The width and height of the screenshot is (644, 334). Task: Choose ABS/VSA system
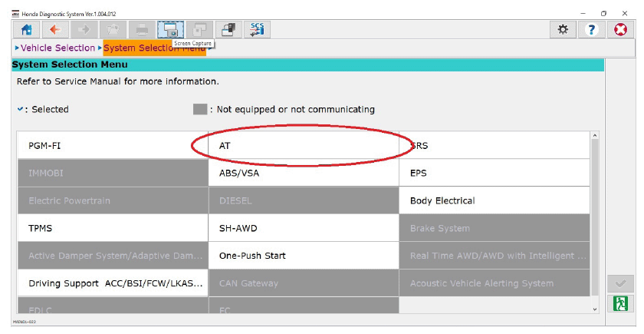point(303,173)
